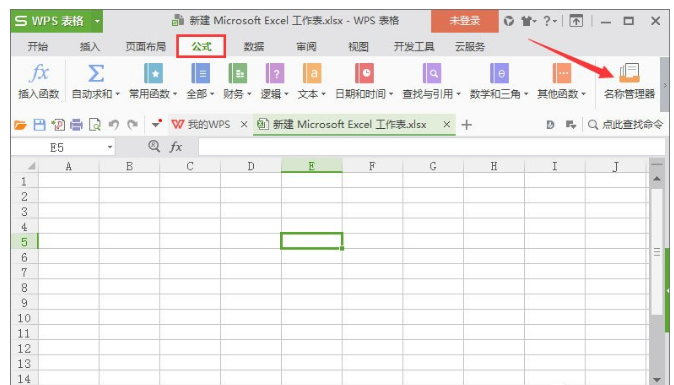The image size is (674, 385).
Task: Expand the quick access toolbar customize arrow
Action: point(156,125)
